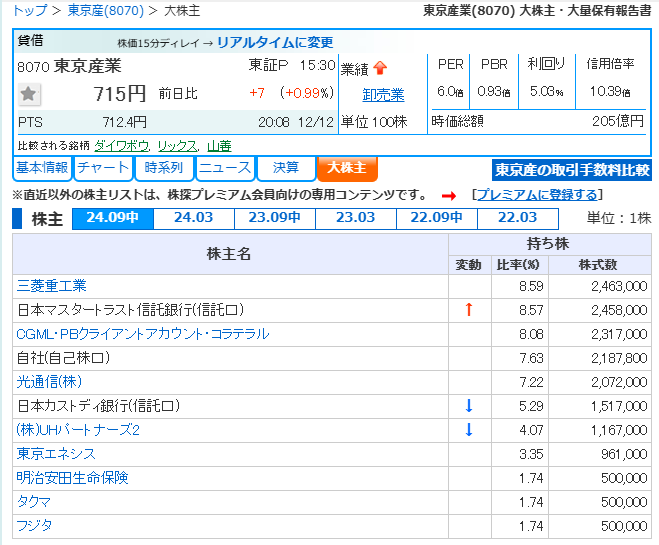This screenshot has height=545, width=659.
Task: Click 東京産の取引手数料比較 banner button
Action: pos(572,170)
